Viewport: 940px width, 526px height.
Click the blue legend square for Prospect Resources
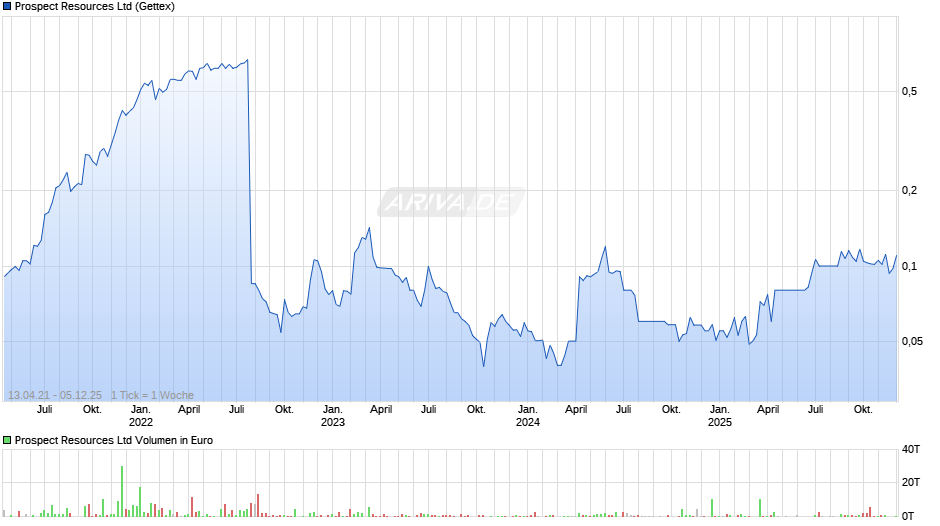pos(7,7)
